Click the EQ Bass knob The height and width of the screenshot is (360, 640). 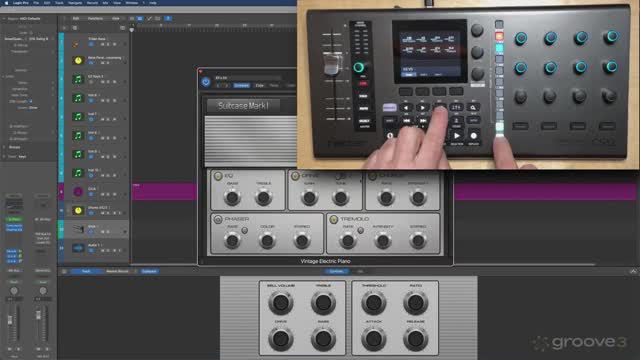coord(232,198)
